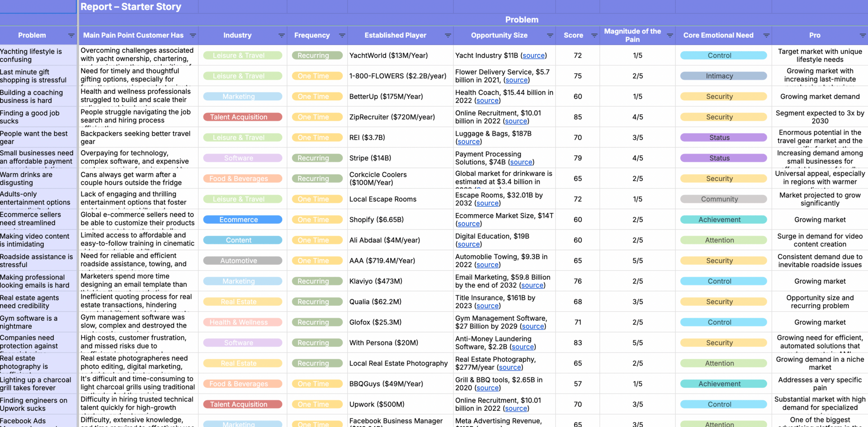Open the Food & Beverages chip in Corkcicle row
The image size is (868, 427).
[242, 178]
